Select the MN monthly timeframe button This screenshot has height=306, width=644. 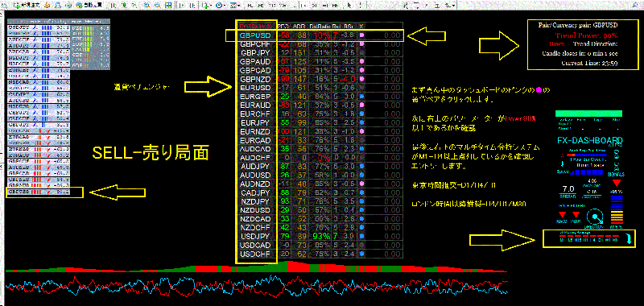click(335, 6)
